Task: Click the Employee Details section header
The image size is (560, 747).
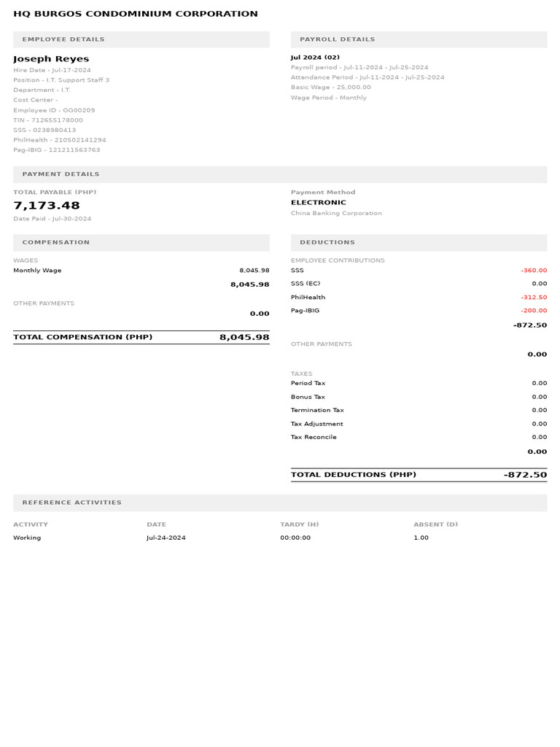Action: click(x=63, y=39)
